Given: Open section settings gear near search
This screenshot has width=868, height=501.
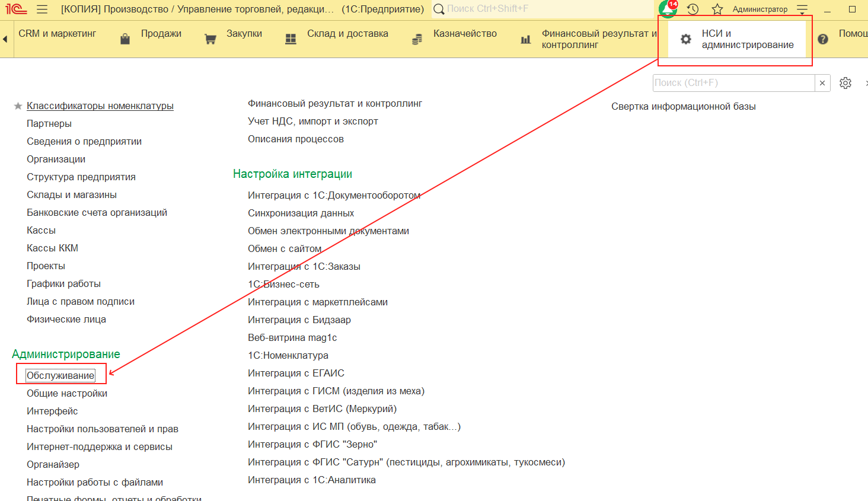Looking at the screenshot, I should [x=845, y=83].
